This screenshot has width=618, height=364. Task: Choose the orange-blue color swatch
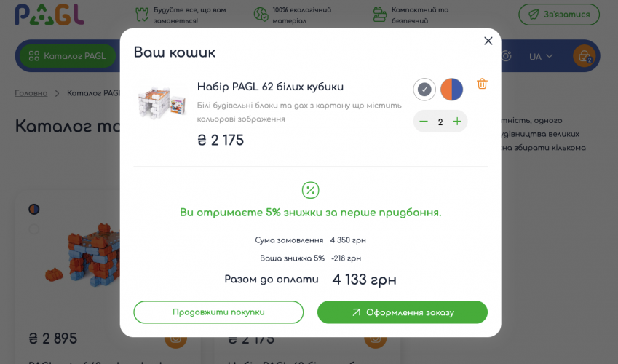pos(452,90)
